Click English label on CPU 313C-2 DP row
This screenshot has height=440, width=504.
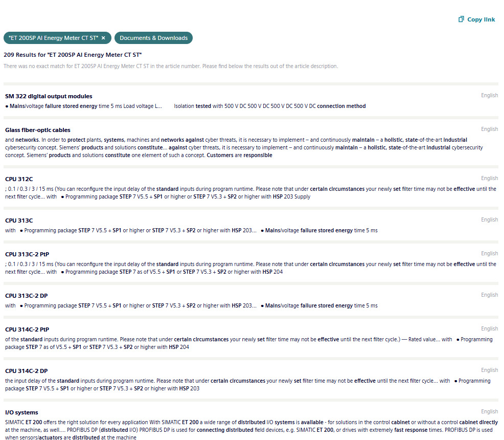tap(489, 295)
